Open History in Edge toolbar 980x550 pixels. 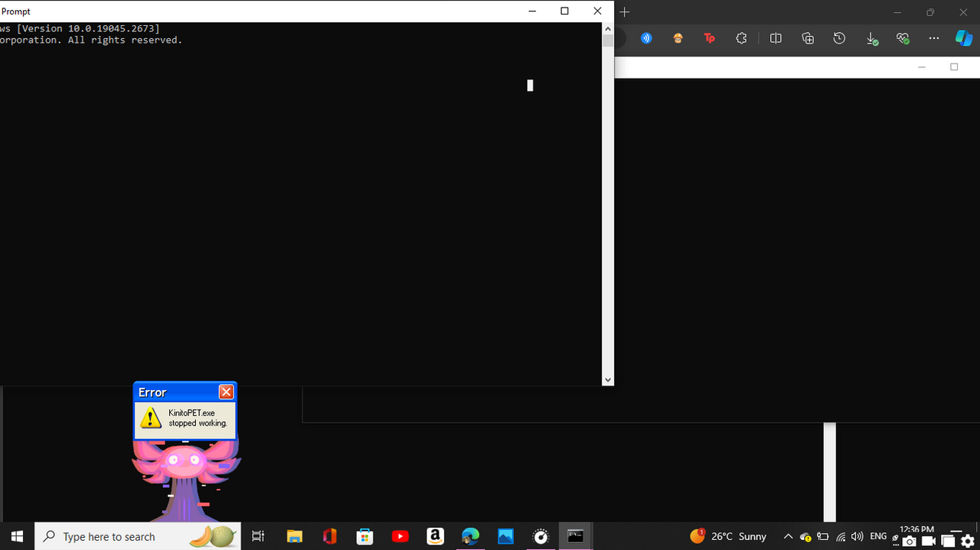pyautogui.click(x=839, y=38)
